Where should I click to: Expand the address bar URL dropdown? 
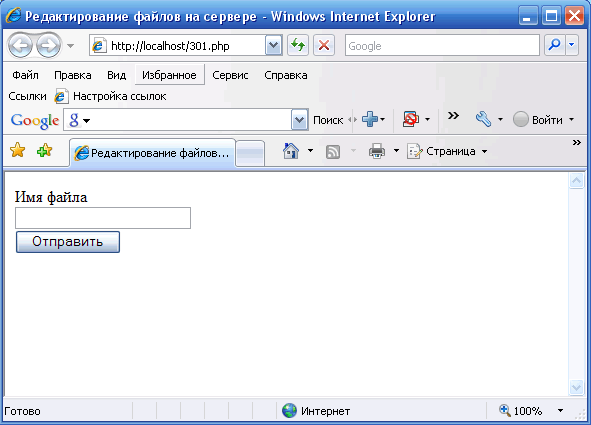coord(273,46)
